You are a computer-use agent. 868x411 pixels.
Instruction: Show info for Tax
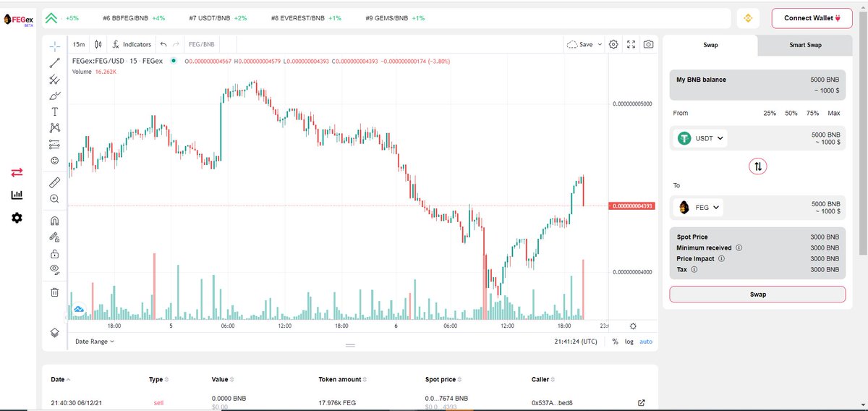(694, 269)
